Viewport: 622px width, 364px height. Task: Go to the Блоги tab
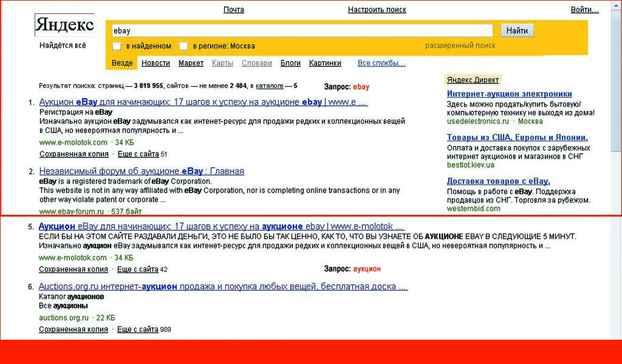290,63
